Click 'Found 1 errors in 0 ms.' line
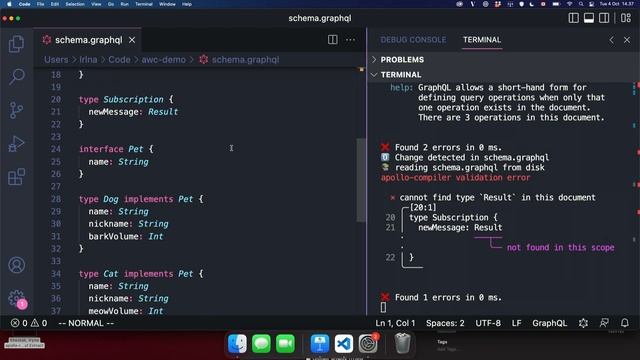 coord(441,297)
